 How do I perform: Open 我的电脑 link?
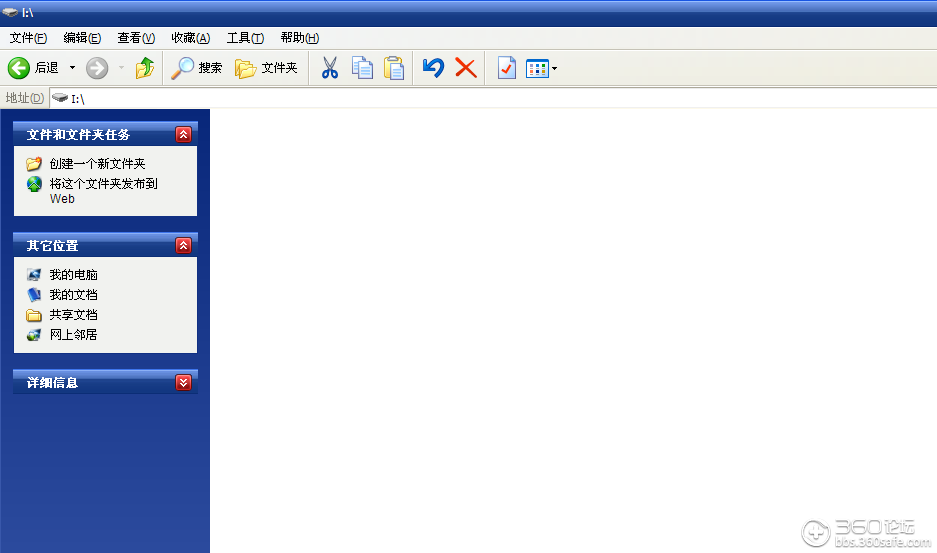(x=74, y=275)
